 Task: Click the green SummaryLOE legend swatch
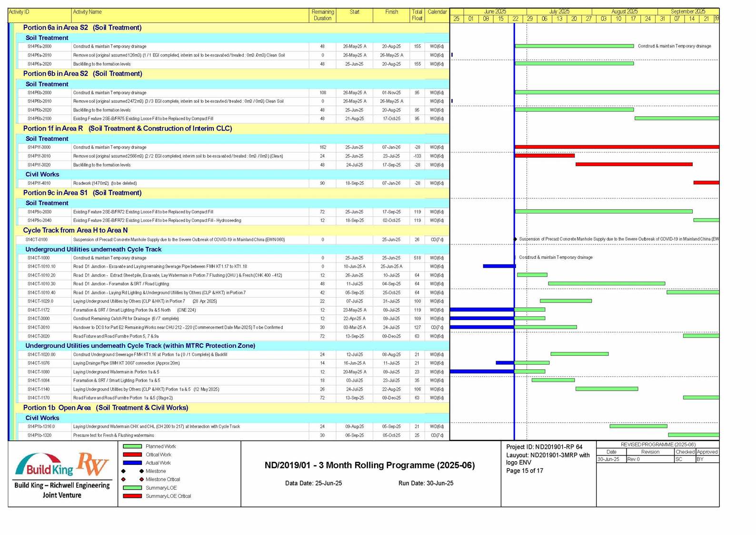pyautogui.click(x=132, y=488)
